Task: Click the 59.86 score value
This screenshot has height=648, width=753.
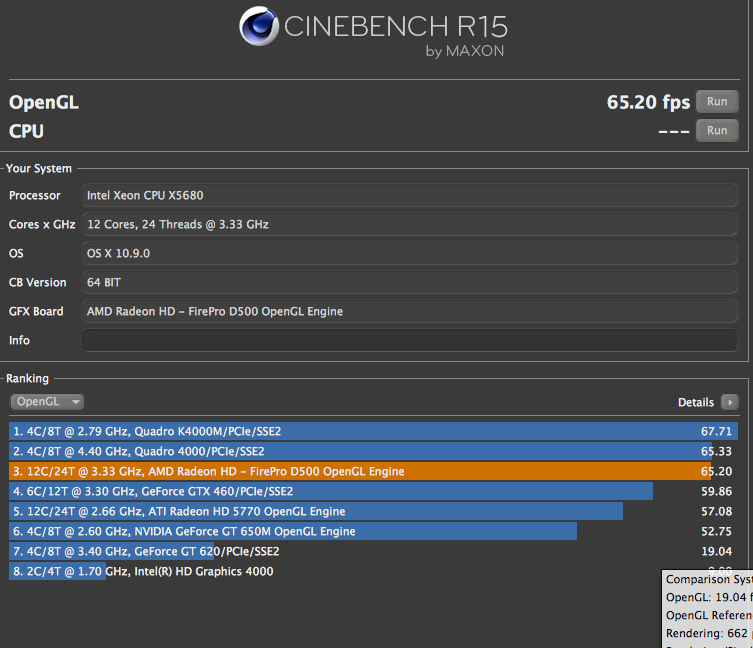Action: 716,491
